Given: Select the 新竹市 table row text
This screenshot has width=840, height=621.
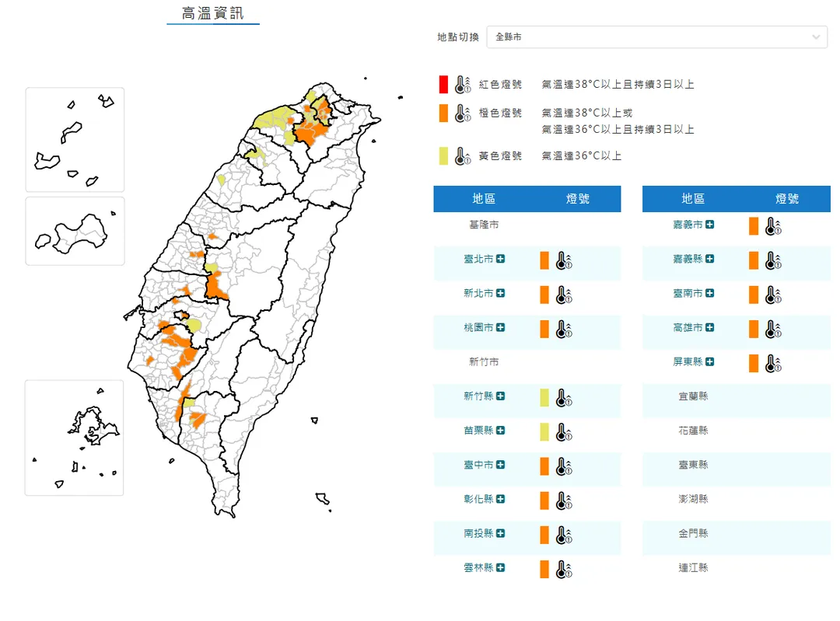Looking at the screenshot, I should (484, 362).
